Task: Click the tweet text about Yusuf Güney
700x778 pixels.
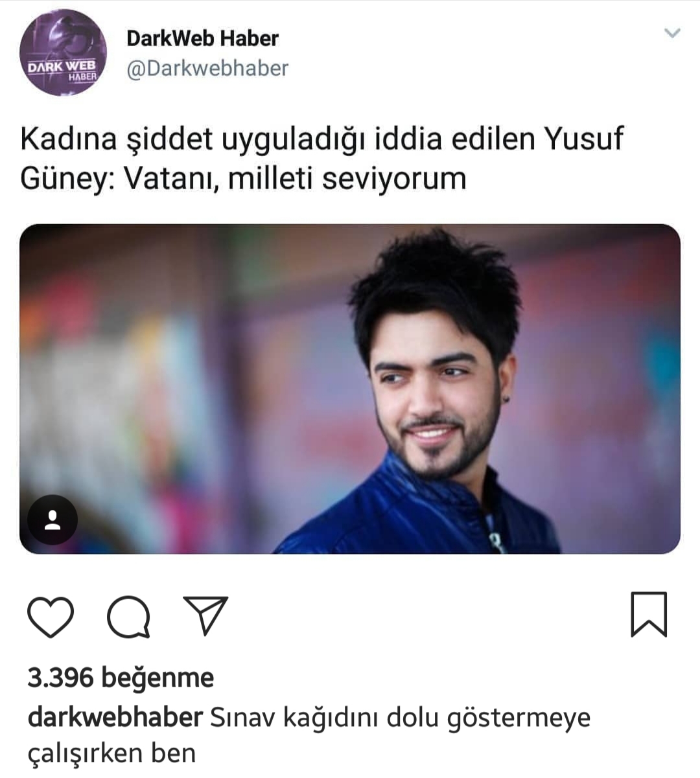Action: [321, 158]
